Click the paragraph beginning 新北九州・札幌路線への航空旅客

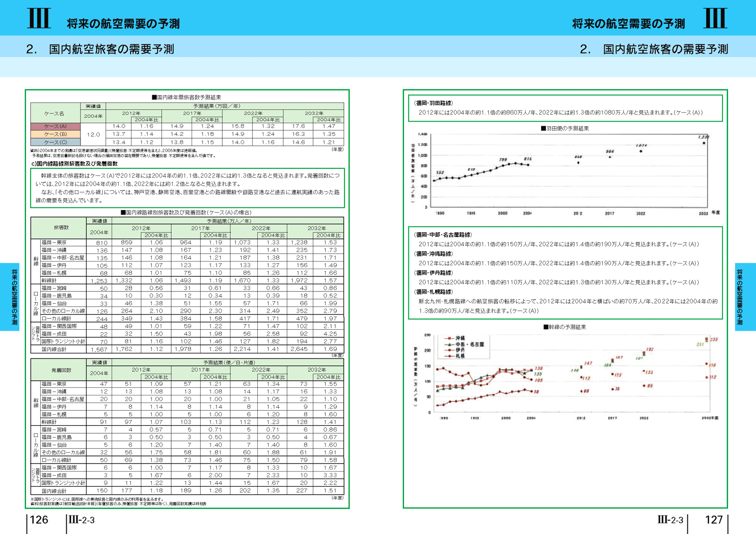click(568, 306)
